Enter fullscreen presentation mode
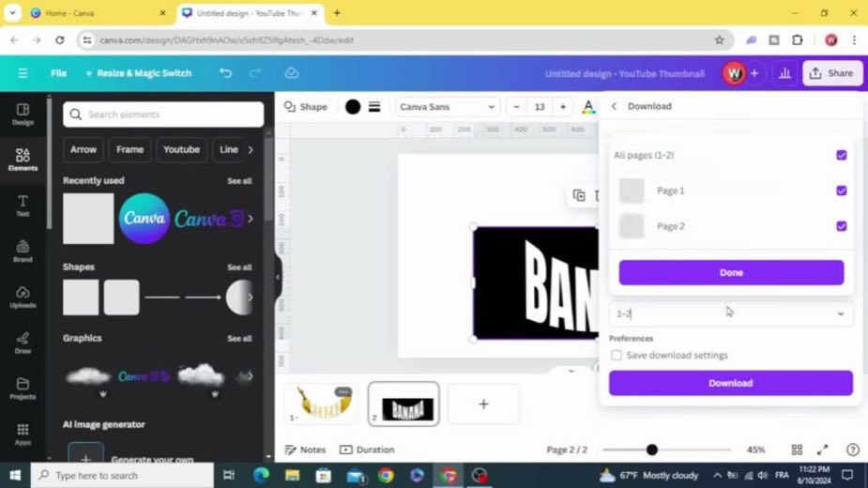The image size is (868, 488). 823,450
